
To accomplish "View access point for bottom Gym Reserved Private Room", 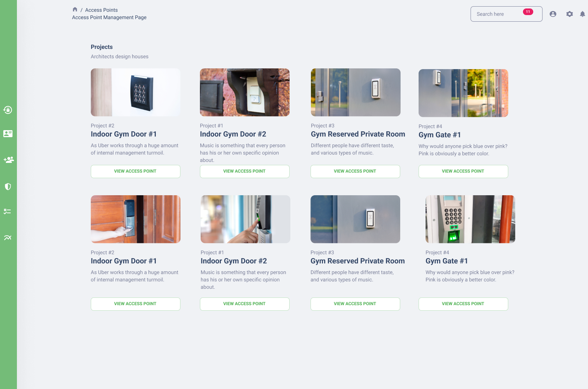I will 355,304.
